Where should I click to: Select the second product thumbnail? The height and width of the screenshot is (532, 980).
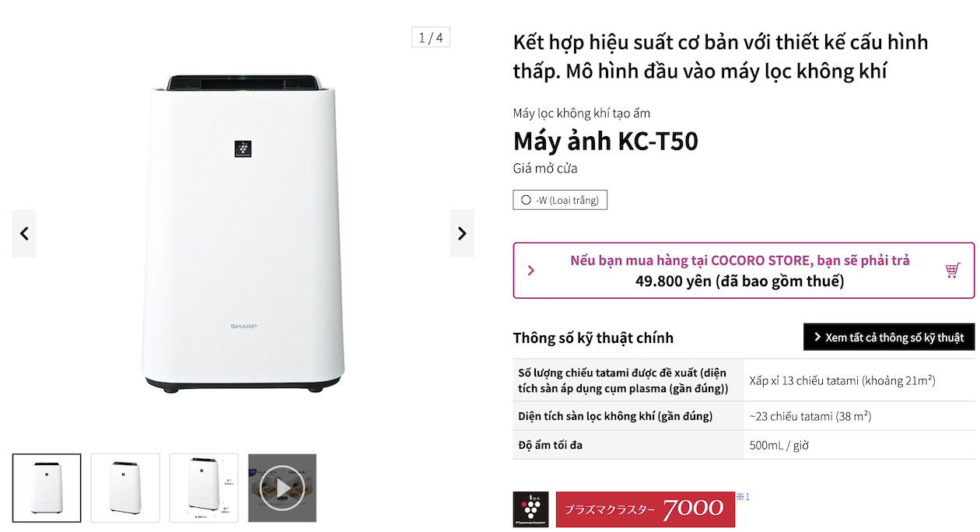125,488
